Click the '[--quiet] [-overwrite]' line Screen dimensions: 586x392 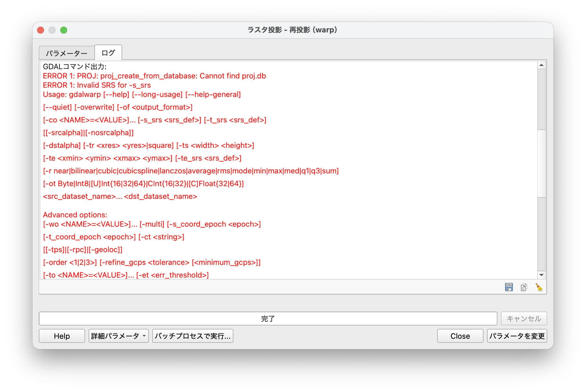click(118, 107)
